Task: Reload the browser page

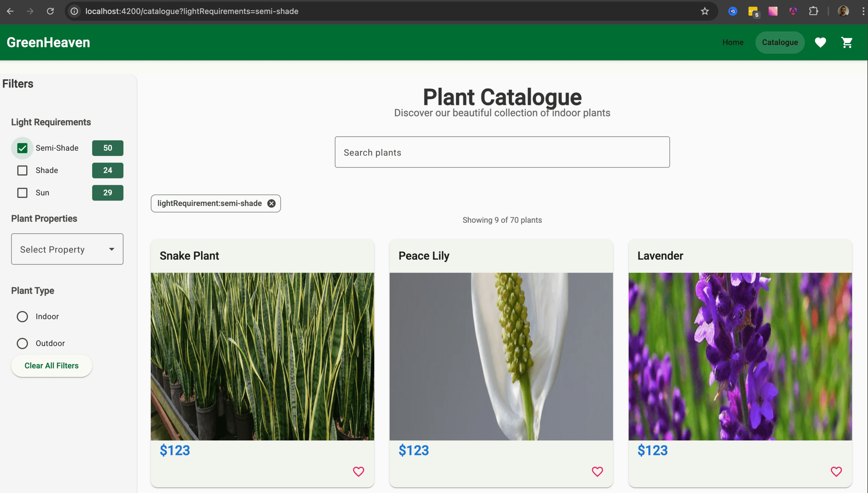Action: tap(50, 11)
